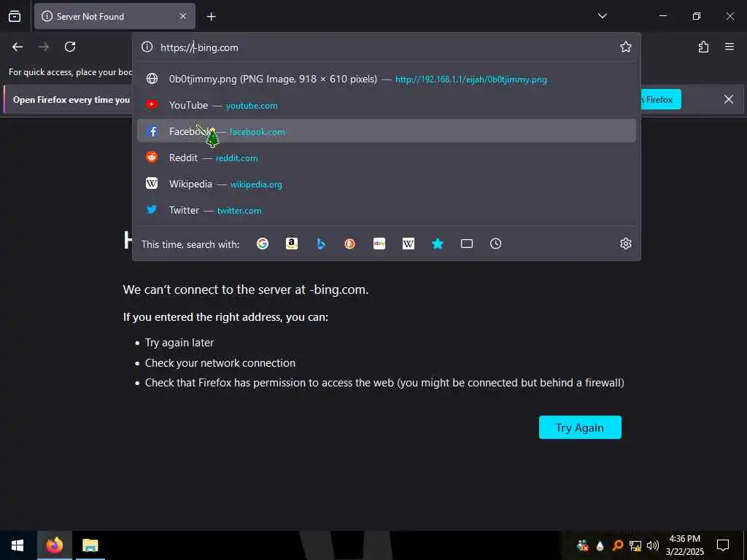
Task: Open the Action Center notifications icon
Action: (723, 545)
